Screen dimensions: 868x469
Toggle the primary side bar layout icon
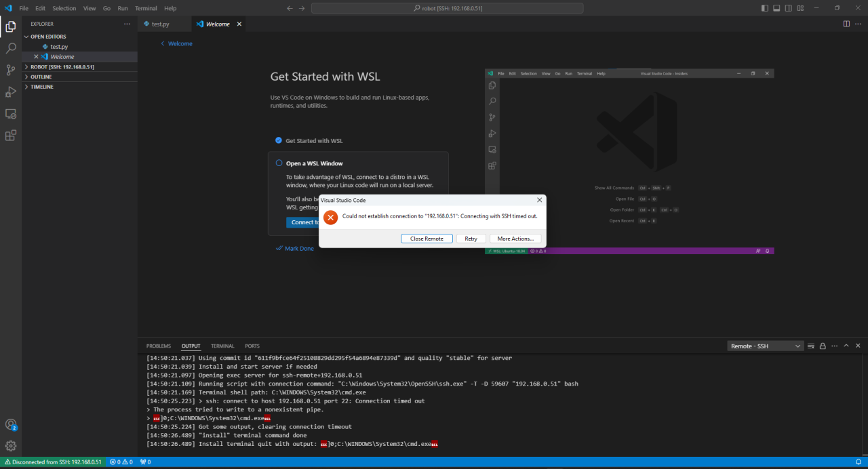pyautogui.click(x=765, y=8)
